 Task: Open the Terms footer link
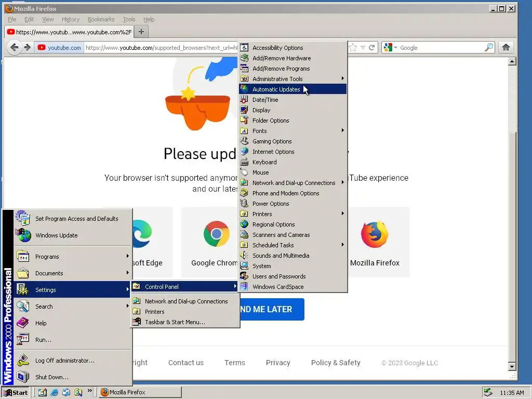[234, 363]
